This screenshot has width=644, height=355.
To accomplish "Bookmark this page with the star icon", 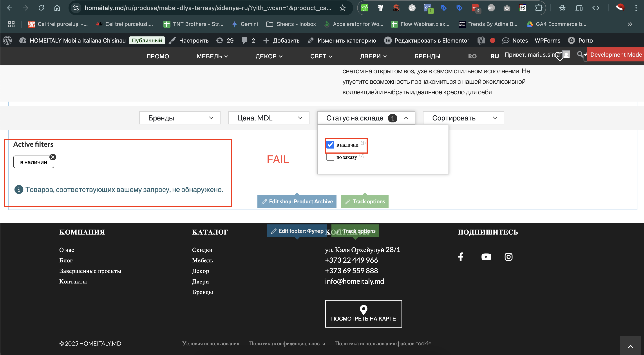I will 342,8.
